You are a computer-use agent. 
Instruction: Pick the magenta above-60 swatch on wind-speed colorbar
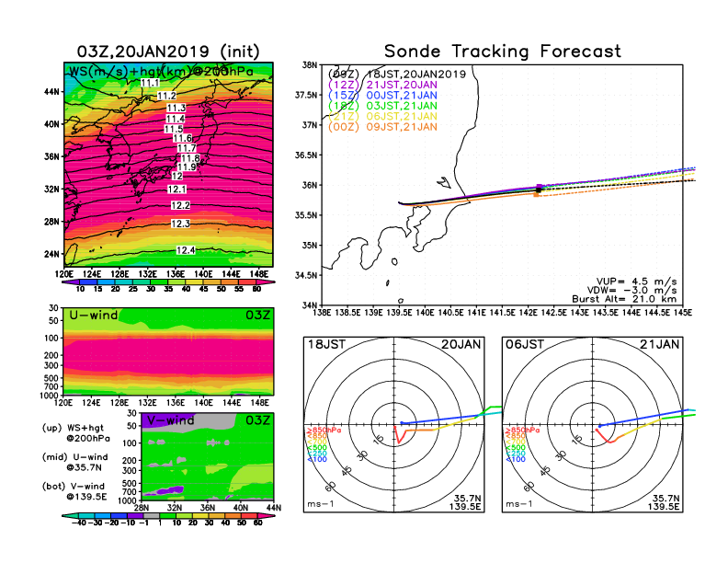267,282
